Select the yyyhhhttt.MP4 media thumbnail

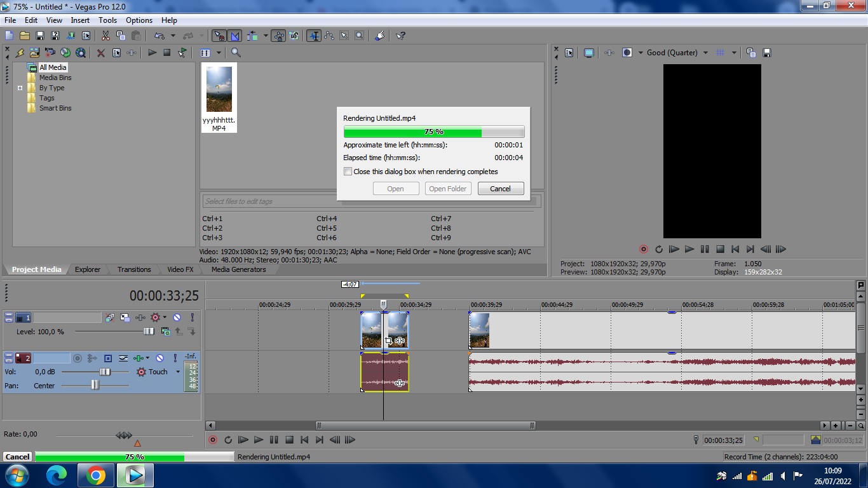219,97
